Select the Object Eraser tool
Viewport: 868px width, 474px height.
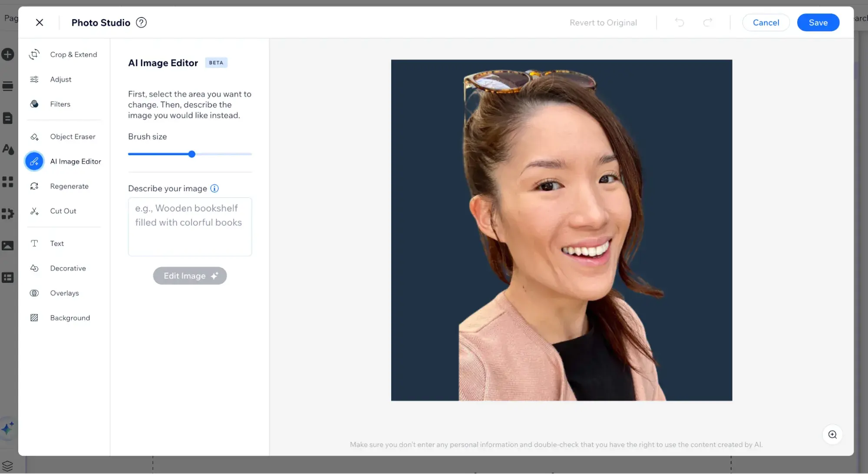pyautogui.click(x=72, y=136)
